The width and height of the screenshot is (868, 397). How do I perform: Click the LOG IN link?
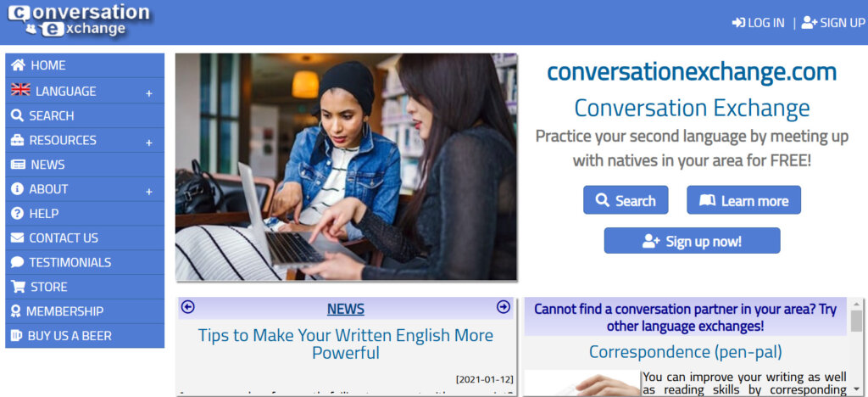point(758,23)
